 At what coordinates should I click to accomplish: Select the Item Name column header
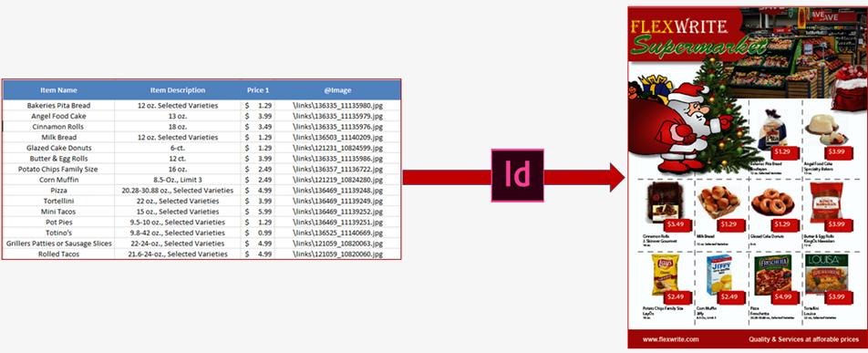point(58,90)
